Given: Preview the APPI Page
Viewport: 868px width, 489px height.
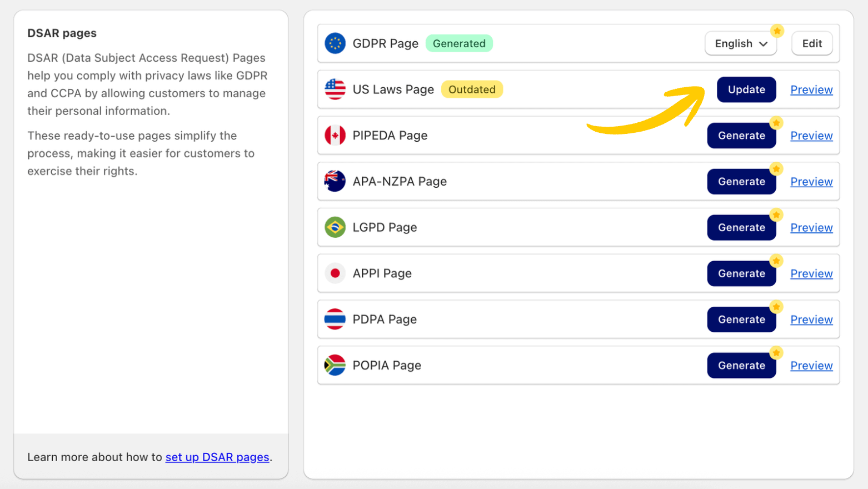Looking at the screenshot, I should point(811,273).
